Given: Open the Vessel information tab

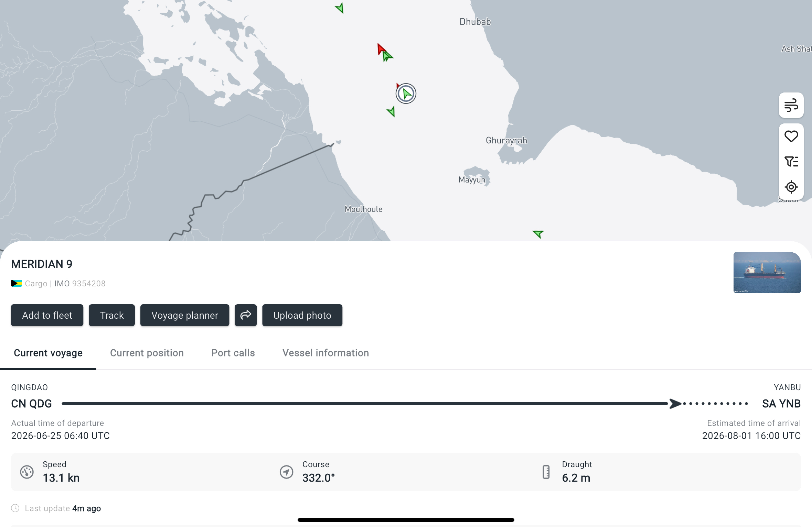Looking at the screenshot, I should coord(325,353).
